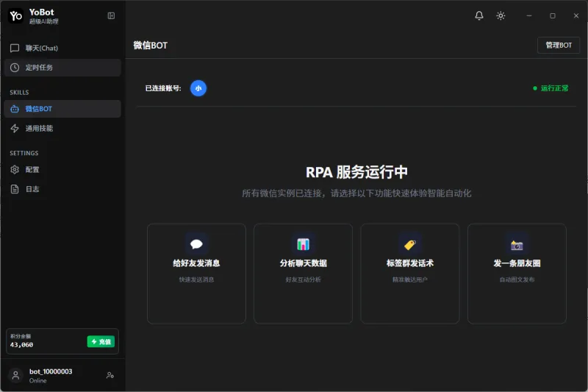Click the chat bubble icon beside 聊天(Chat)
Viewport: 588px width, 392px height.
click(15, 48)
